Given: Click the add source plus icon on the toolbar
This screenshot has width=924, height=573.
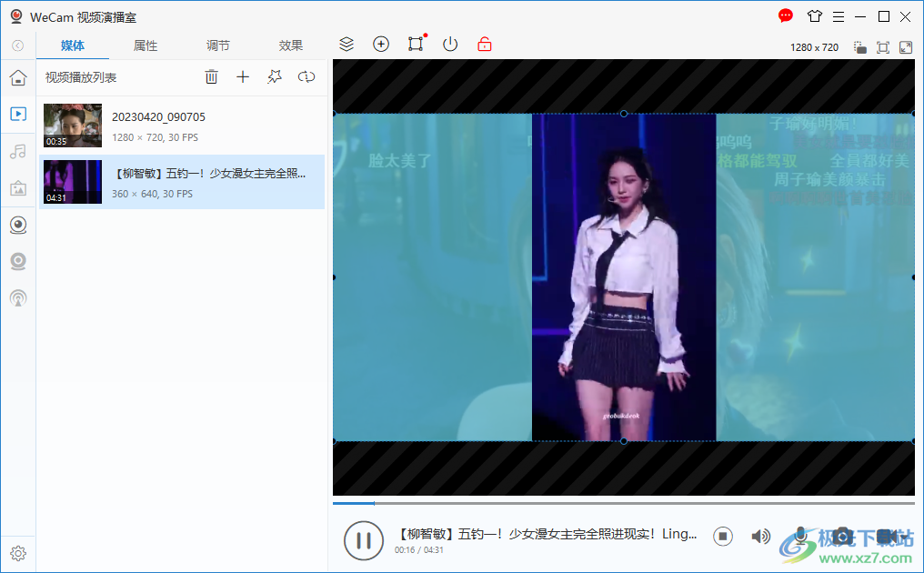Looking at the screenshot, I should pyautogui.click(x=381, y=44).
